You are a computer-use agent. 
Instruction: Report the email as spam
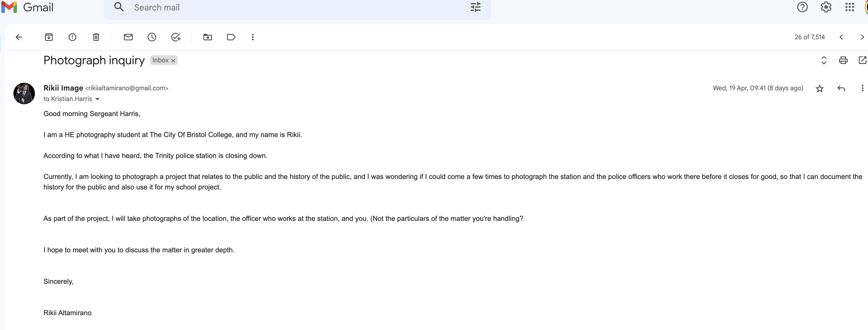72,37
